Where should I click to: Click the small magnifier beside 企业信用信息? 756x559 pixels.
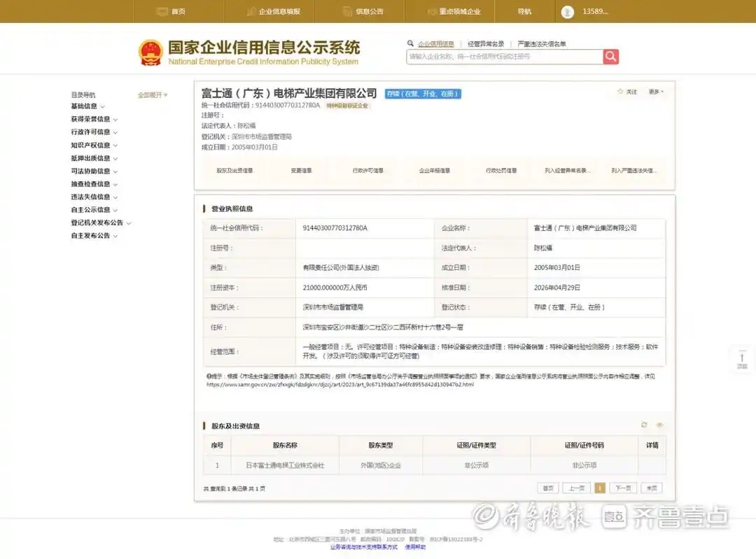(x=410, y=43)
